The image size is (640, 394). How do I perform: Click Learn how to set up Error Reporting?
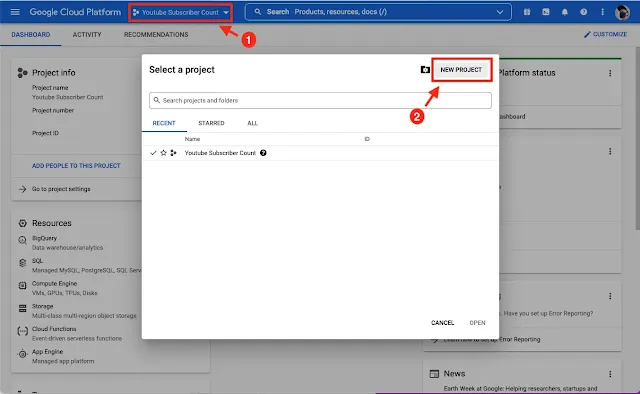click(492, 340)
